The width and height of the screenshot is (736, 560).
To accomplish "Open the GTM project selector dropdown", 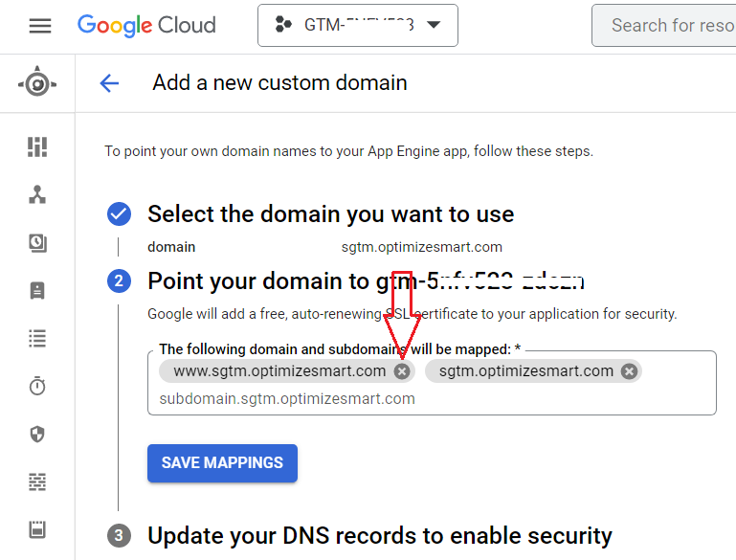I will point(358,26).
